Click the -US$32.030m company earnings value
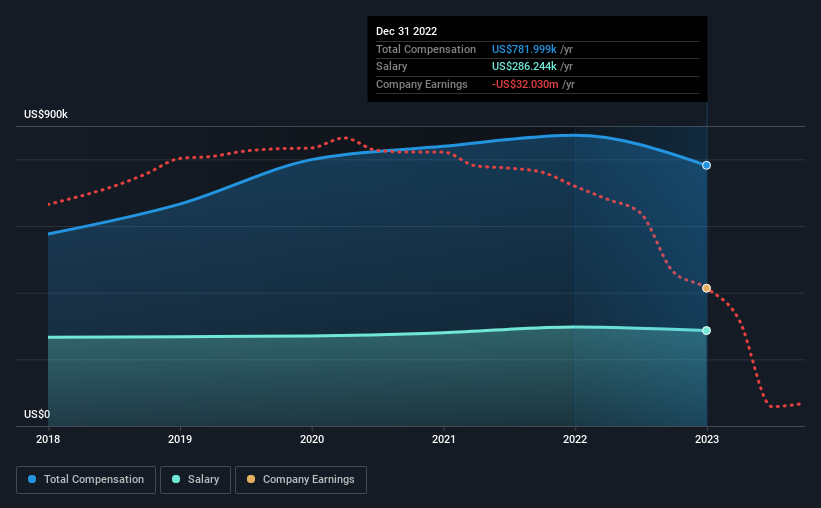821x508 pixels. pos(525,84)
